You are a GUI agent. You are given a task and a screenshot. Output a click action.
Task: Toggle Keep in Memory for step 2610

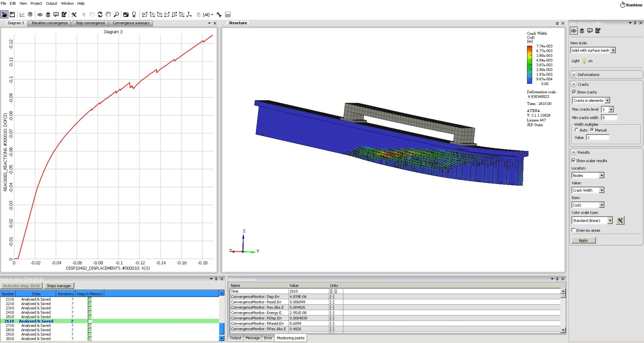[x=90, y=321]
